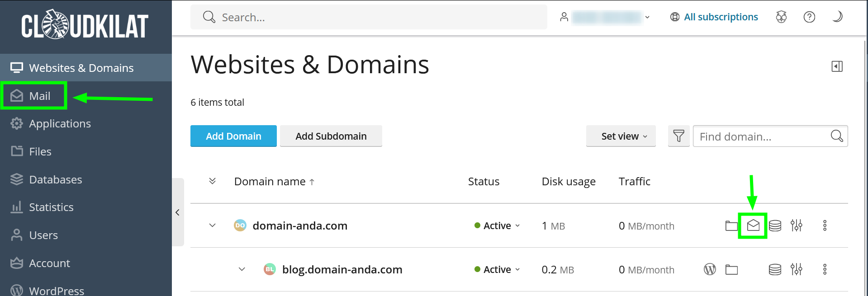Click 0.2 MB disk usage value
Viewport: 868px width, 296px height.
558,270
